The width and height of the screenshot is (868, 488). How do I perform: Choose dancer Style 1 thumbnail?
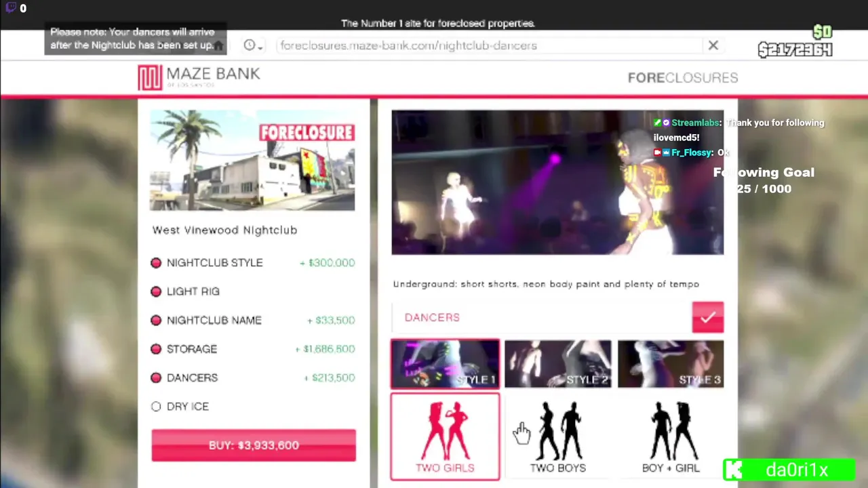tap(445, 364)
